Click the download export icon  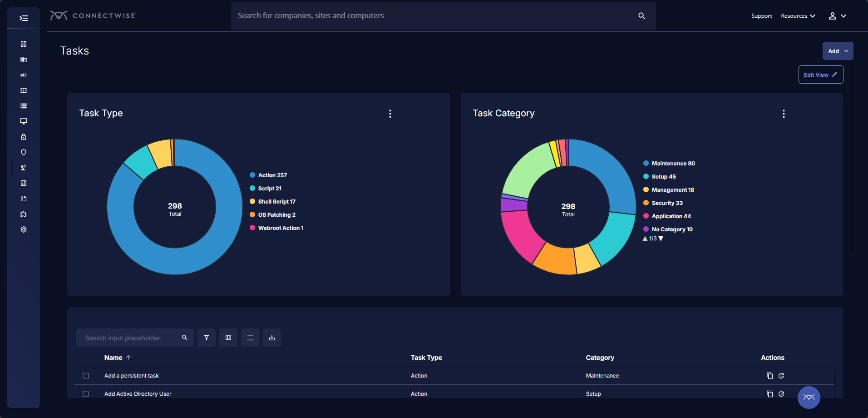click(272, 338)
